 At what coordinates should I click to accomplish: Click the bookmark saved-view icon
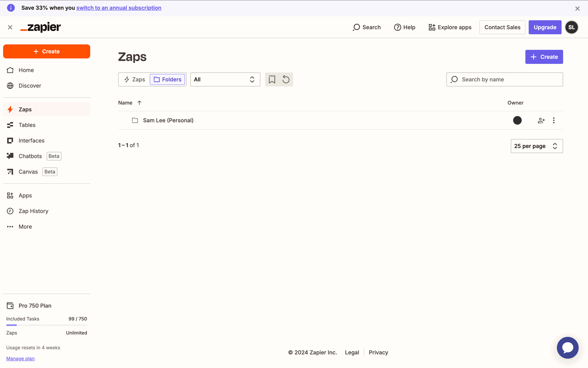coord(272,79)
